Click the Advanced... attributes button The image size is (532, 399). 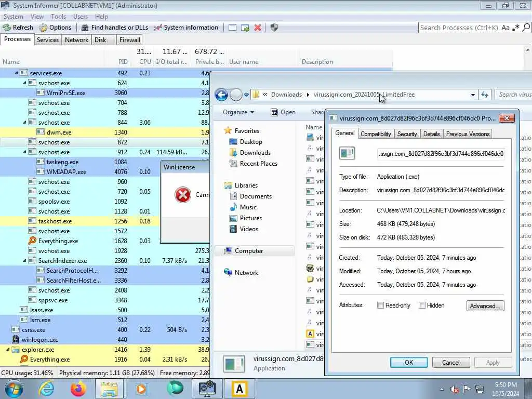(485, 305)
